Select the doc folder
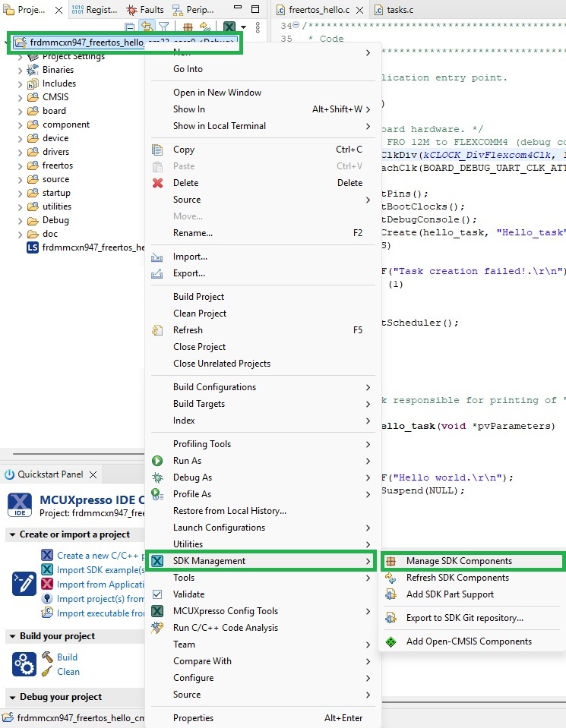566x728 pixels. (x=49, y=234)
